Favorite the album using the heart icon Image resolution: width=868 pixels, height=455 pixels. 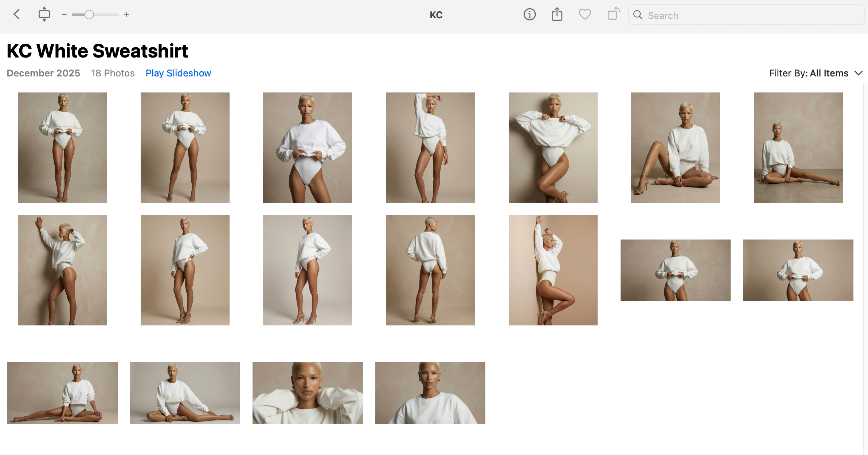pyautogui.click(x=584, y=15)
